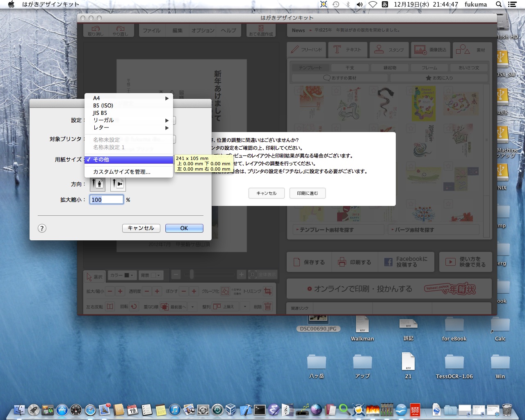
Task: Open Spotlight search in the menu bar
Action: coord(499,5)
